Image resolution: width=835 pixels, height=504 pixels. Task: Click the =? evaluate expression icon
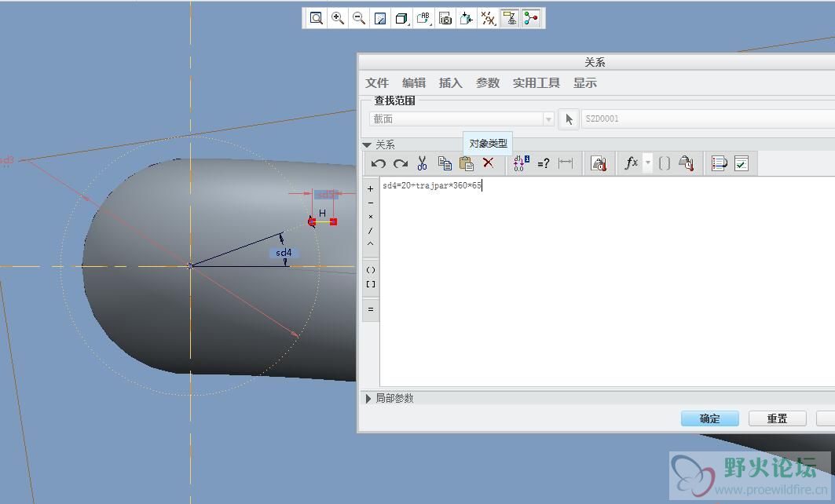pos(543,163)
